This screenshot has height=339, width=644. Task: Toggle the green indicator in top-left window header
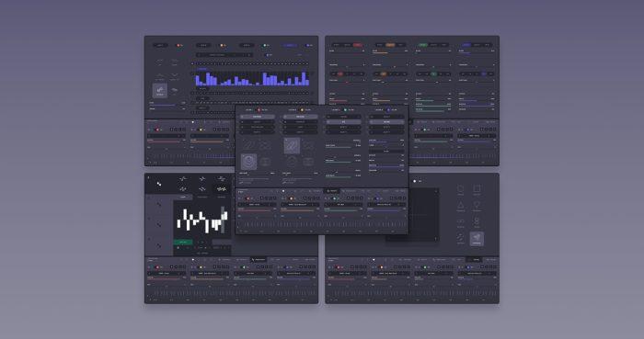265,45
